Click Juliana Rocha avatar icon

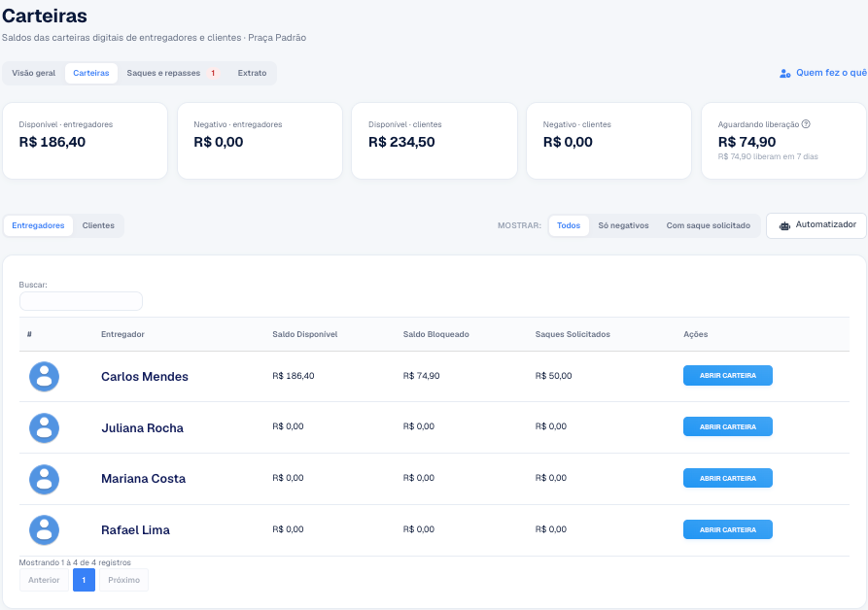coord(45,428)
